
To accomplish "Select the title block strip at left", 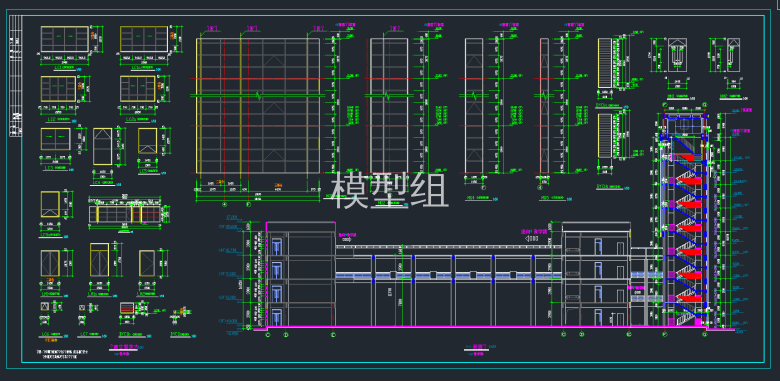I will (x=15, y=76).
